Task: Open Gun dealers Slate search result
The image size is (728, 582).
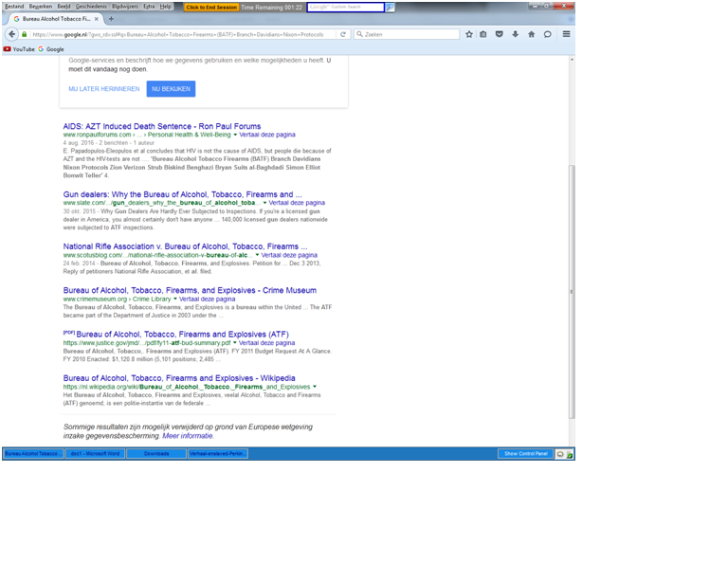Action: (x=182, y=194)
